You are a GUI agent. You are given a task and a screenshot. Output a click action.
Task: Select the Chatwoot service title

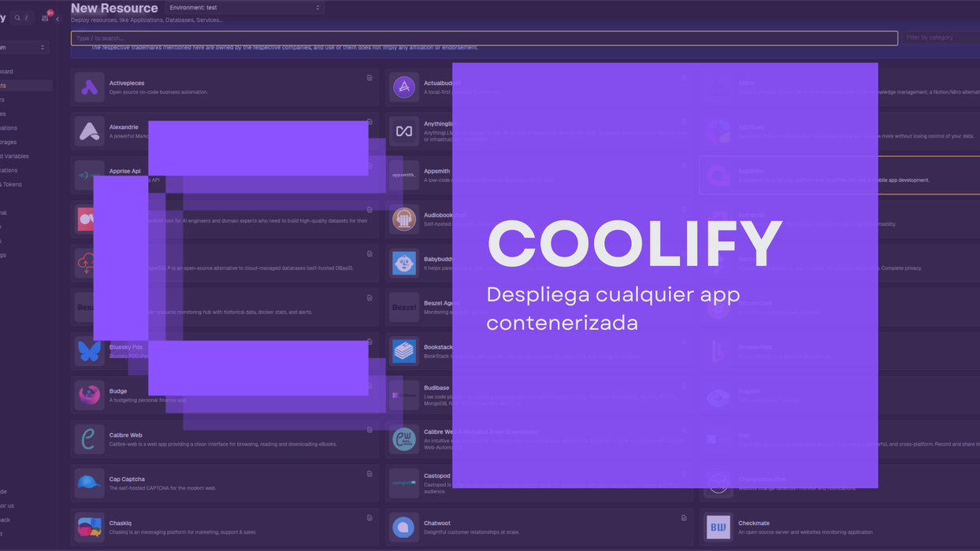click(437, 523)
